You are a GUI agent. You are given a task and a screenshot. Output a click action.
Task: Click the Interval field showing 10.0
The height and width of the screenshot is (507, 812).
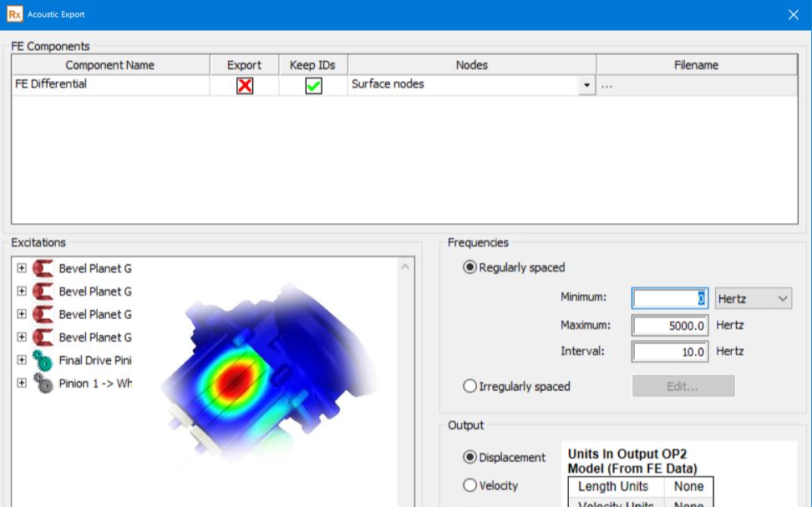coord(670,352)
